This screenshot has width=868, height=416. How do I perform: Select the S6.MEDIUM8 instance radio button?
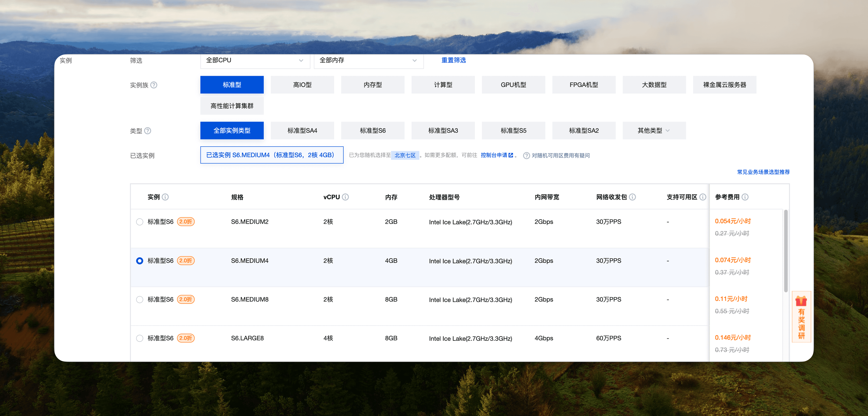pos(139,300)
